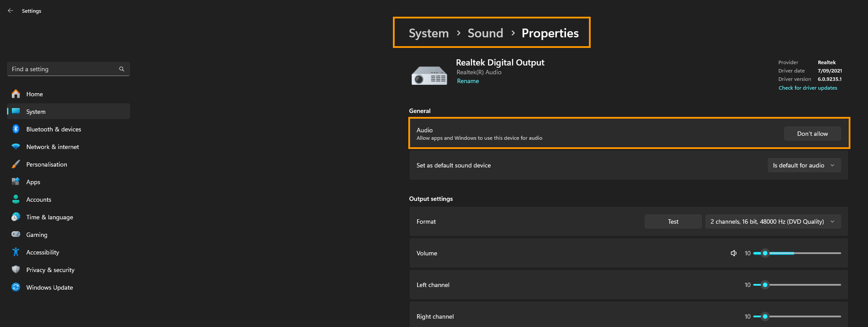Click the Set as default sound device label
This screenshot has width=868, height=327.
coord(454,165)
